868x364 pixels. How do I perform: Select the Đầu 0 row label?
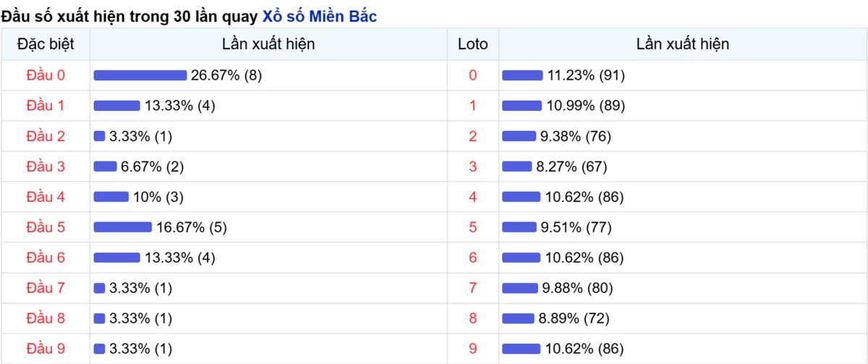pos(46,75)
